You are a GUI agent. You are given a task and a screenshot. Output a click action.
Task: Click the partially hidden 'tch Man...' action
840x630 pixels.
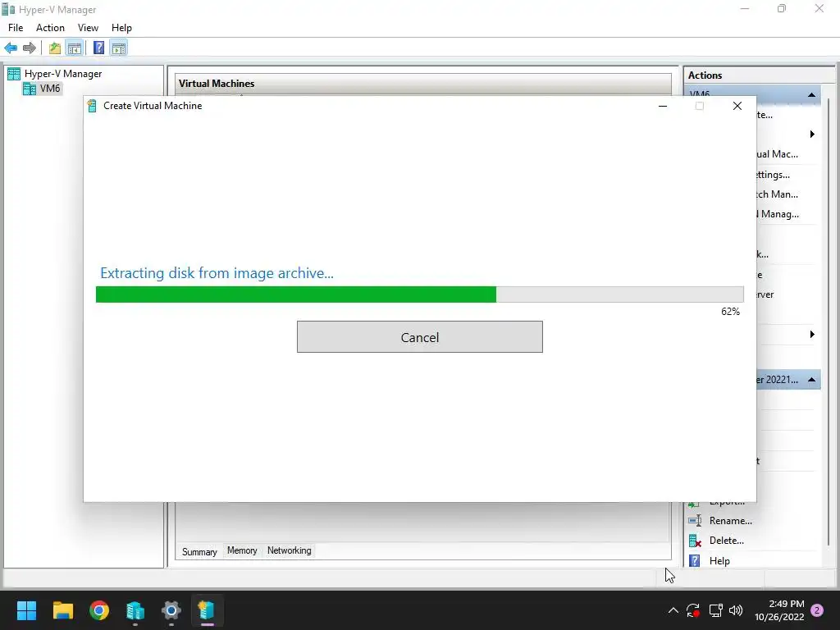tap(778, 194)
